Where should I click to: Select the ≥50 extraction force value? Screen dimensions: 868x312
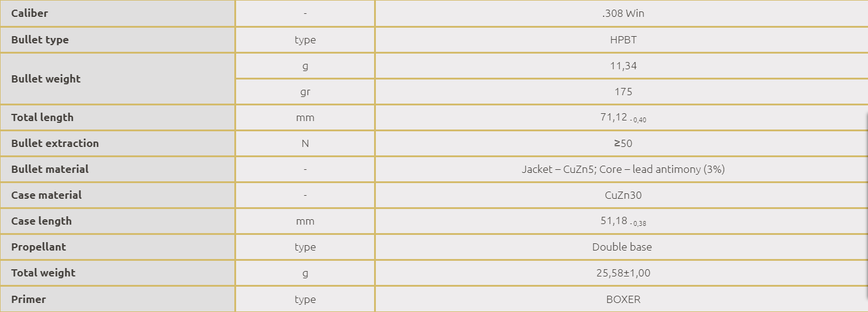pos(623,143)
